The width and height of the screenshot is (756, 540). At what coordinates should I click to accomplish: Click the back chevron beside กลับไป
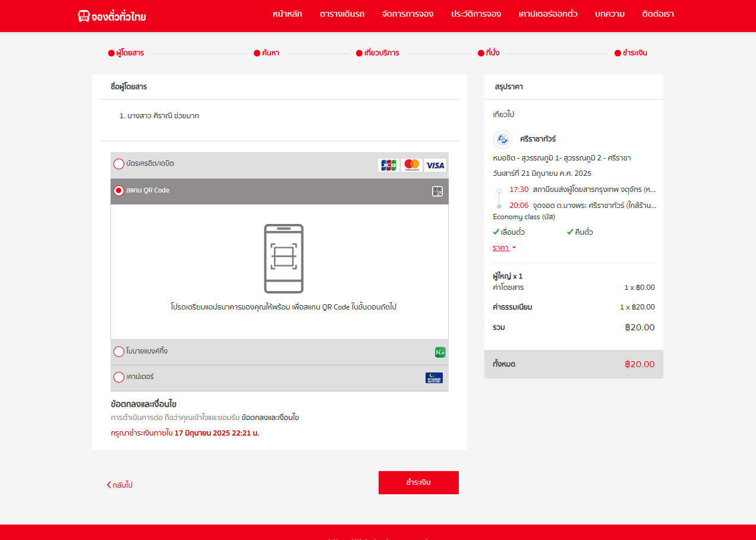click(x=109, y=485)
